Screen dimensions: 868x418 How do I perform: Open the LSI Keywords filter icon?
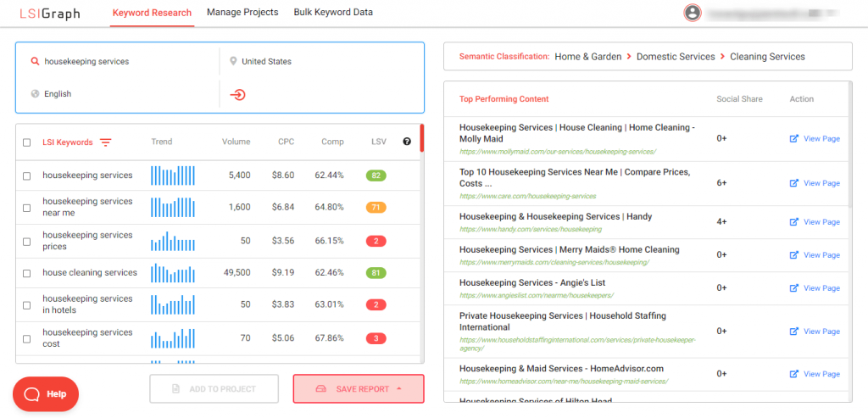[105, 142]
